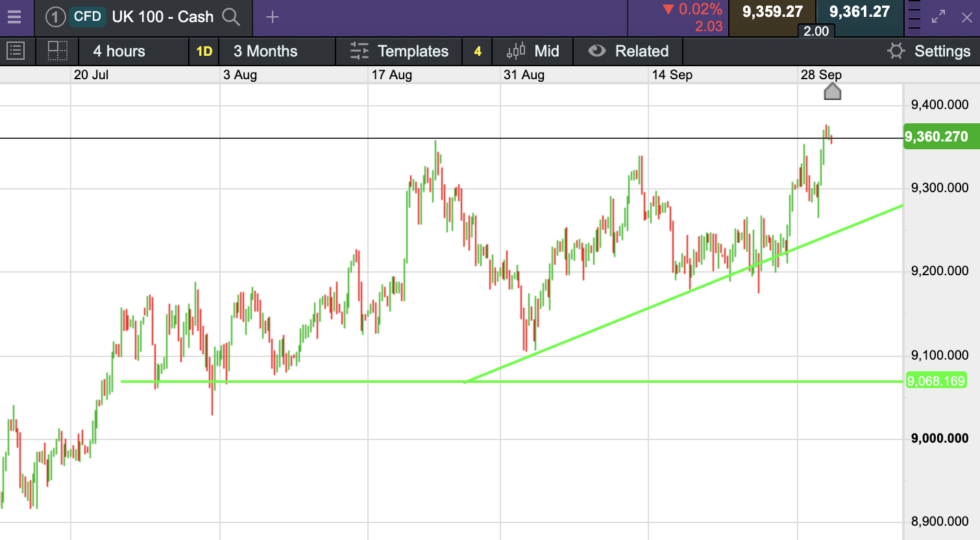Viewport: 980px width, 540px height.
Task: Click the yellow 4 indicator count
Action: (x=478, y=51)
